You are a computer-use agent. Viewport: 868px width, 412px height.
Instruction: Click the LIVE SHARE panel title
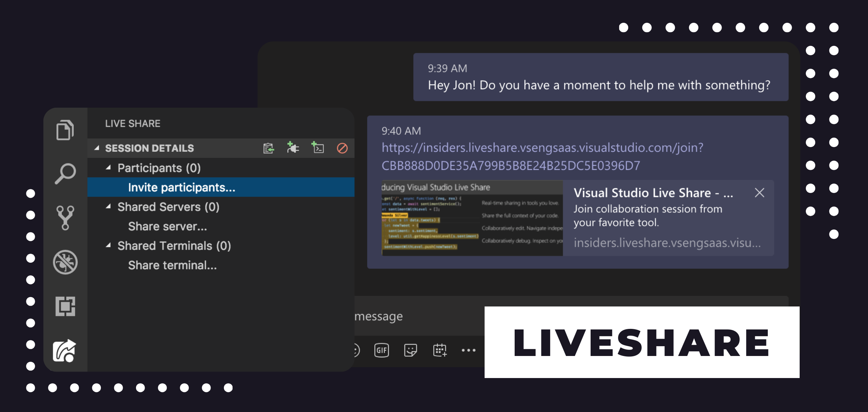[x=133, y=124]
